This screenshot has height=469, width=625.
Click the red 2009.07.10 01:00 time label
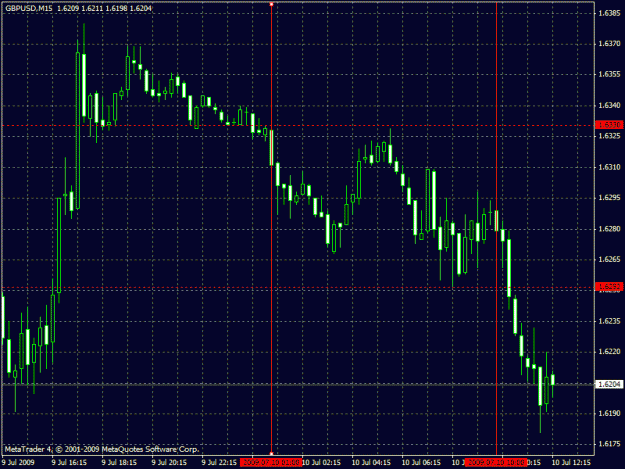pyautogui.click(x=271, y=463)
